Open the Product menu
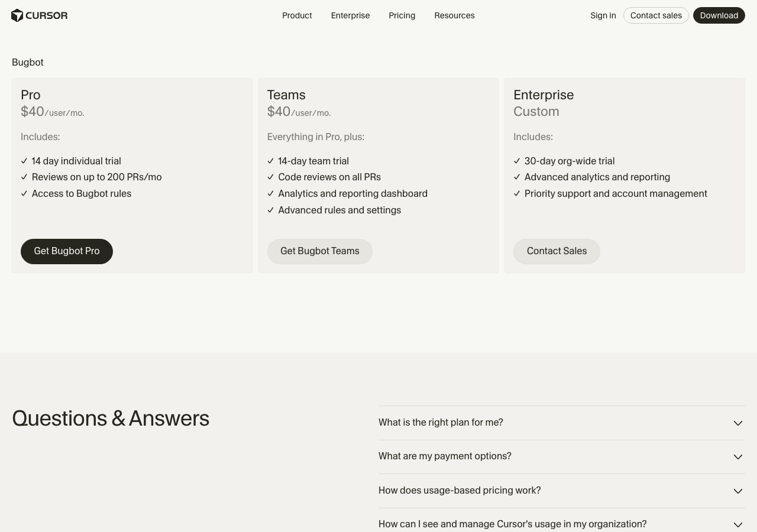757x532 pixels. tap(297, 15)
